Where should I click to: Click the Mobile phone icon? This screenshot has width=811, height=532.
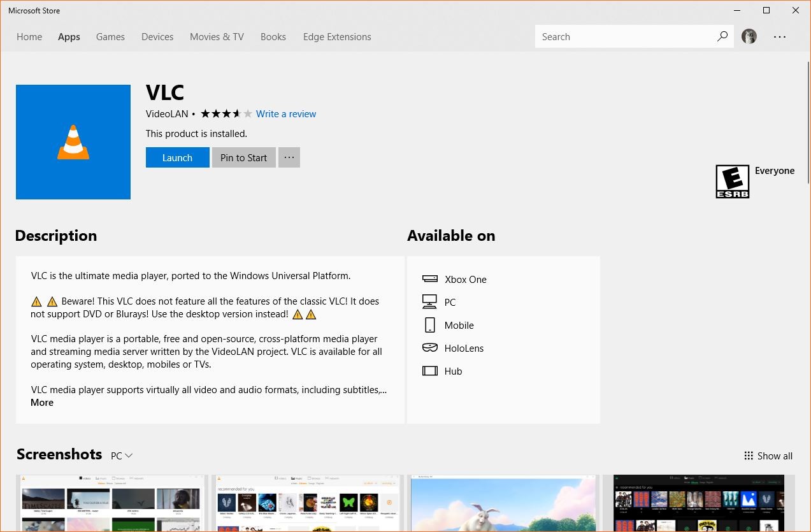430,325
